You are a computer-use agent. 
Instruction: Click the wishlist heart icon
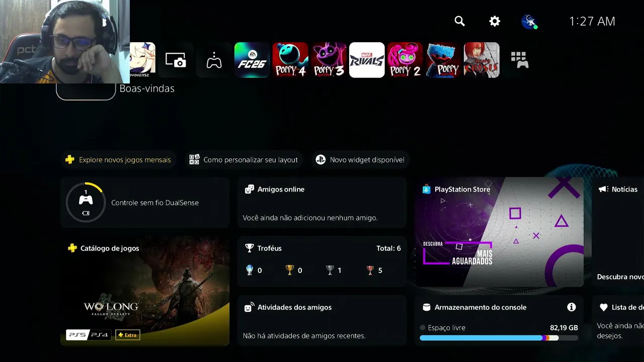603,307
